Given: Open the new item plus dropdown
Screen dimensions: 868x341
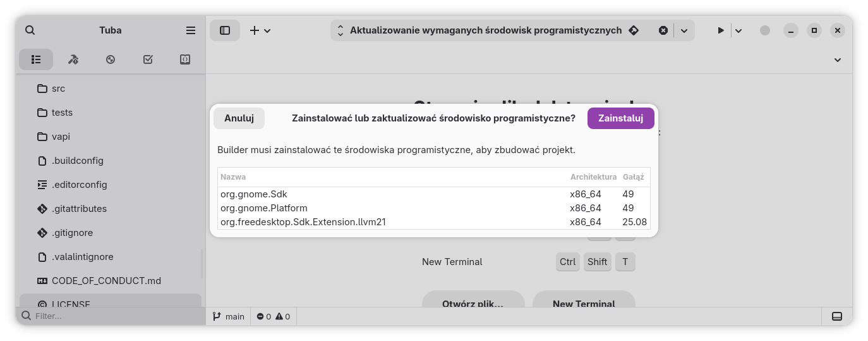Looking at the screenshot, I should [x=260, y=30].
